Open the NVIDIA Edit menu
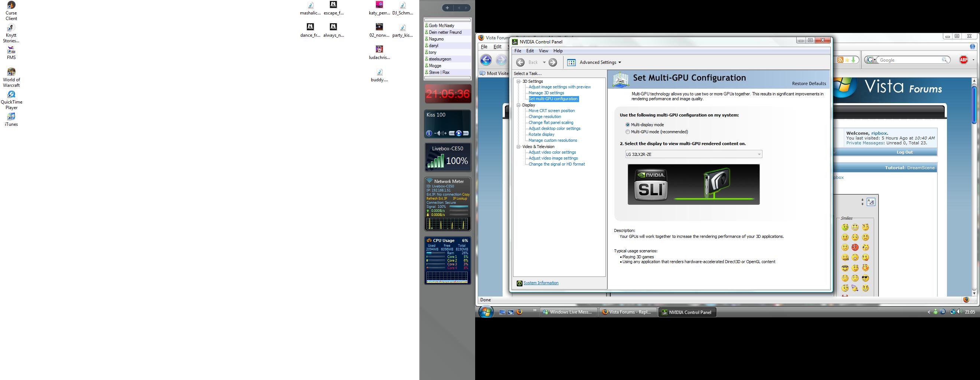Image resolution: width=980 pixels, height=380 pixels. tap(530, 50)
